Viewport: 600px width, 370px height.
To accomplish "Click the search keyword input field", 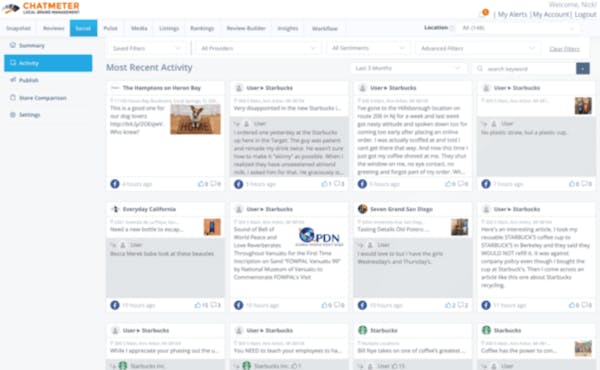I will (525, 69).
